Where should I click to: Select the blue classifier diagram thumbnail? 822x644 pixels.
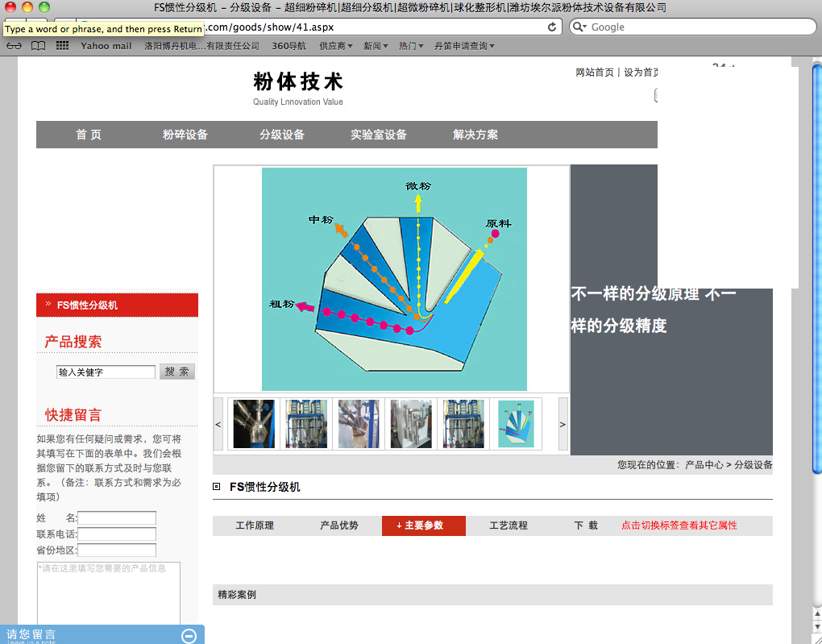[516, 424]
